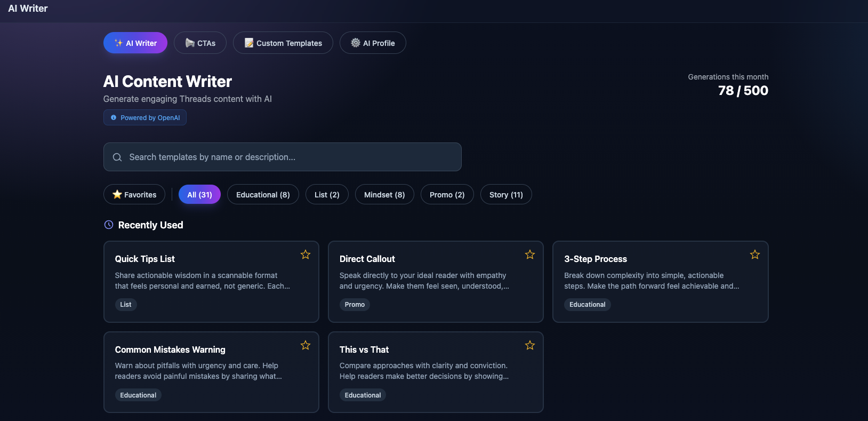The height and width of the screenshot is (421, 868).
Task: Click the Custom Templates notepad icon
Action: (x=248, y=43)
